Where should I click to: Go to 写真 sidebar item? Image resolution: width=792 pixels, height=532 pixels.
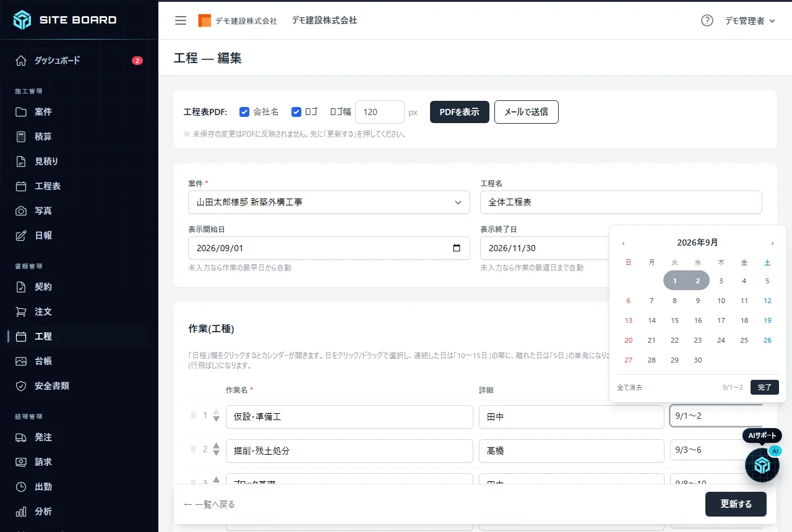[79, 211]
